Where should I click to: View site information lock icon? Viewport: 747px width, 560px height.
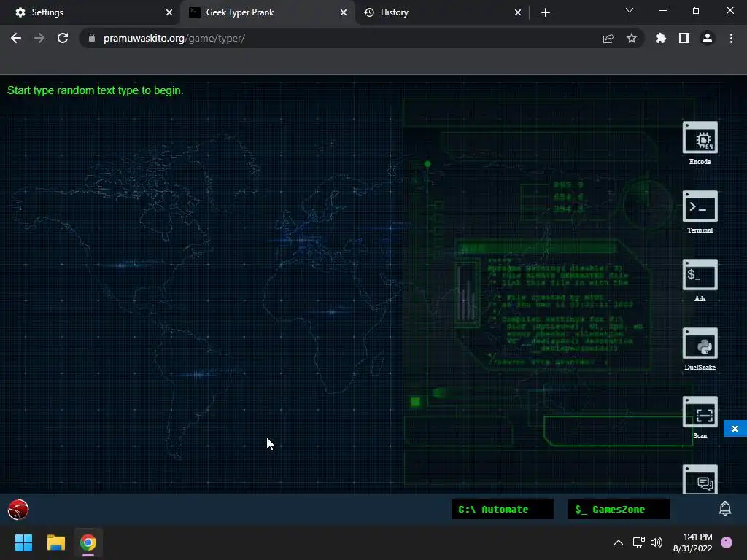click(92, 38)
